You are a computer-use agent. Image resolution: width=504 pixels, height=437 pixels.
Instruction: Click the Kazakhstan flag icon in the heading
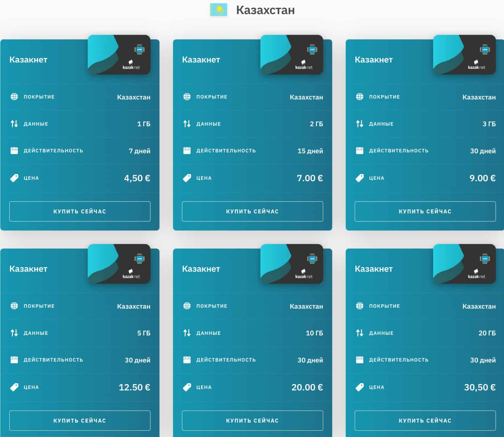pyautogui.click(x=219, y=10)
